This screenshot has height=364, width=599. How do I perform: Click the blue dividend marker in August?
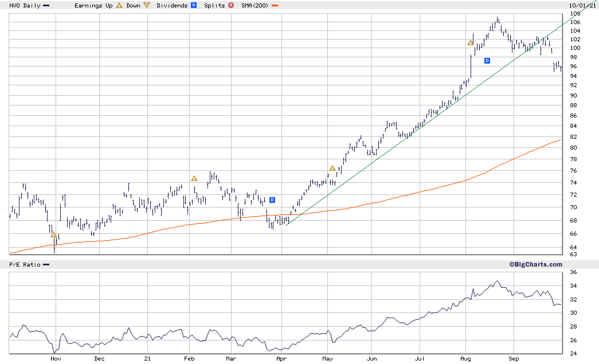[x=487, y=61]
